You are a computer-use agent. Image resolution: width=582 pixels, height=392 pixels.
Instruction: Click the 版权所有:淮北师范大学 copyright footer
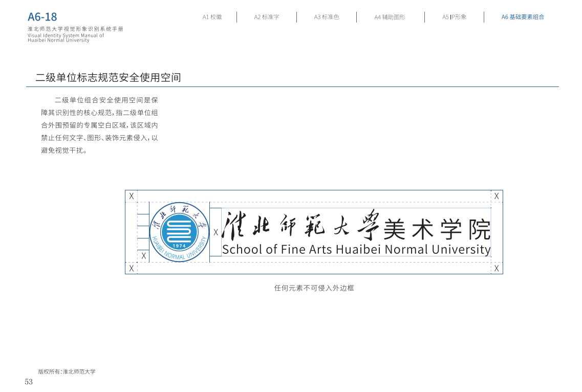pos(67,372)
